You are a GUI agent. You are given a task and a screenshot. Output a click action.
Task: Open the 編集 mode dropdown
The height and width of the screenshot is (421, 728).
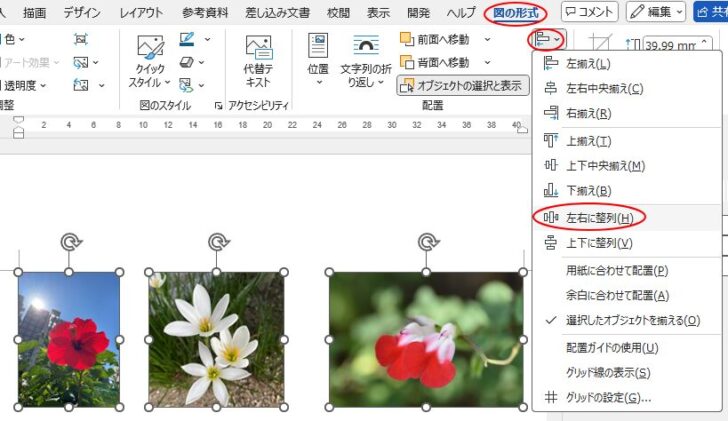[656, 12]
